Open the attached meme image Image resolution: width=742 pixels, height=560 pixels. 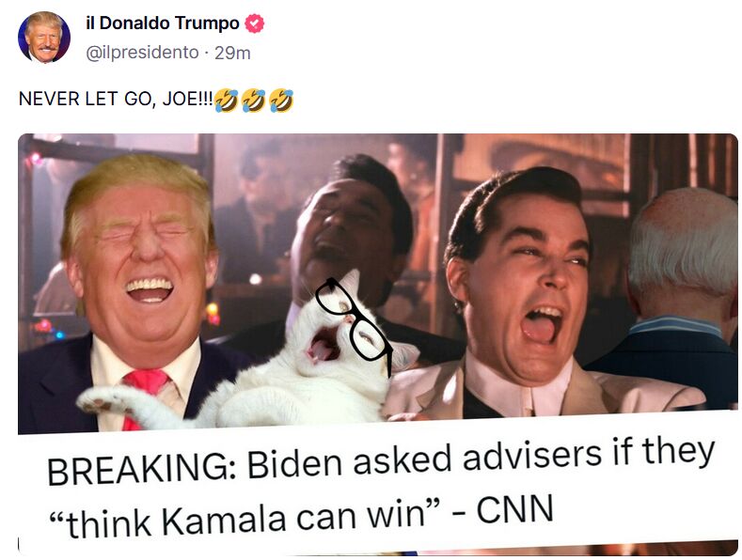click(x=378, y=344)
